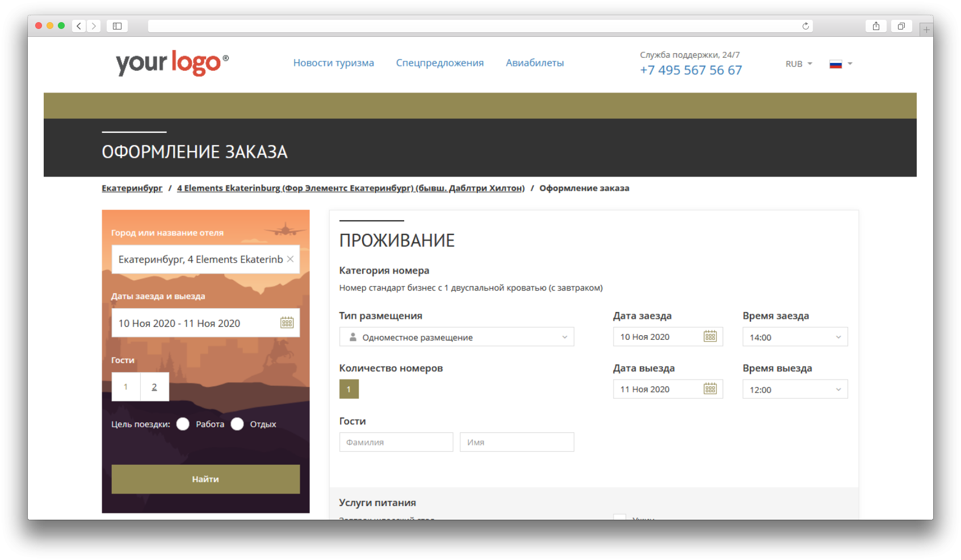
Task: Click the room category description text
Action: click(471, 288)
